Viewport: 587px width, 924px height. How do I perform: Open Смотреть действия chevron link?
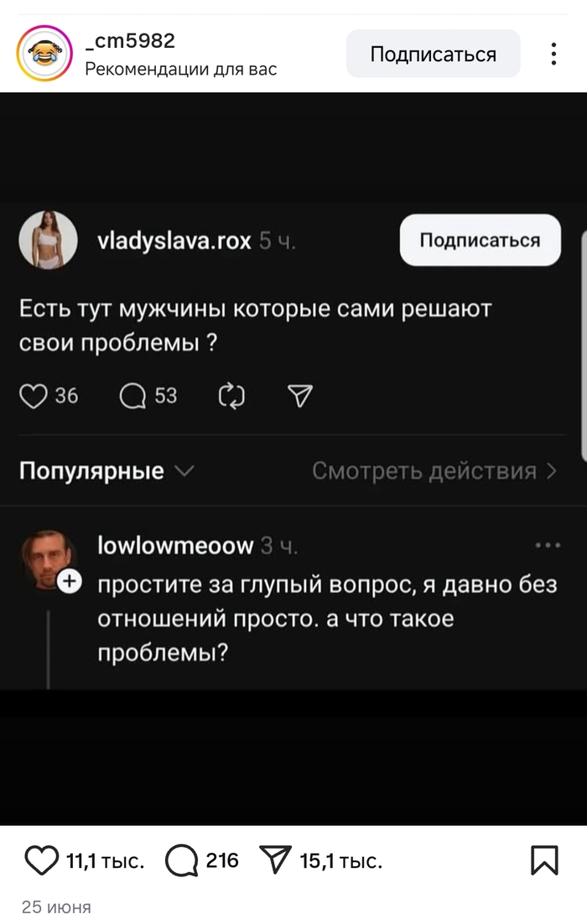point(435,471)
